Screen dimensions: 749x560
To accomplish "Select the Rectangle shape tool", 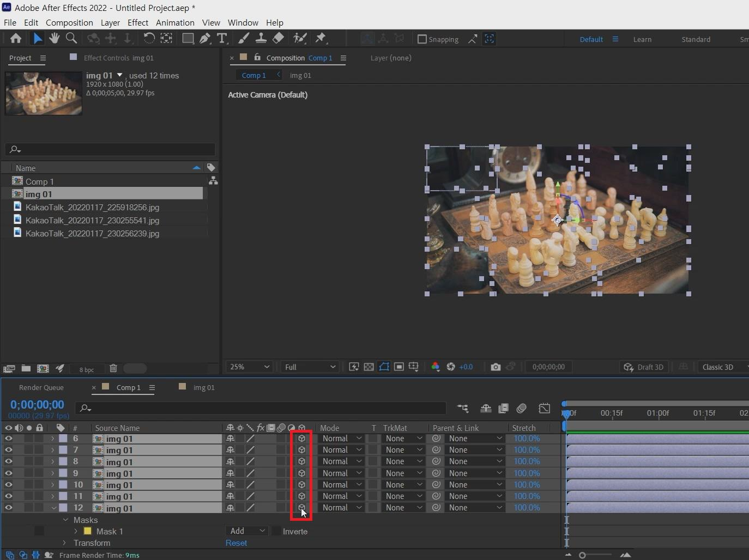I will [x=188, y=38].
